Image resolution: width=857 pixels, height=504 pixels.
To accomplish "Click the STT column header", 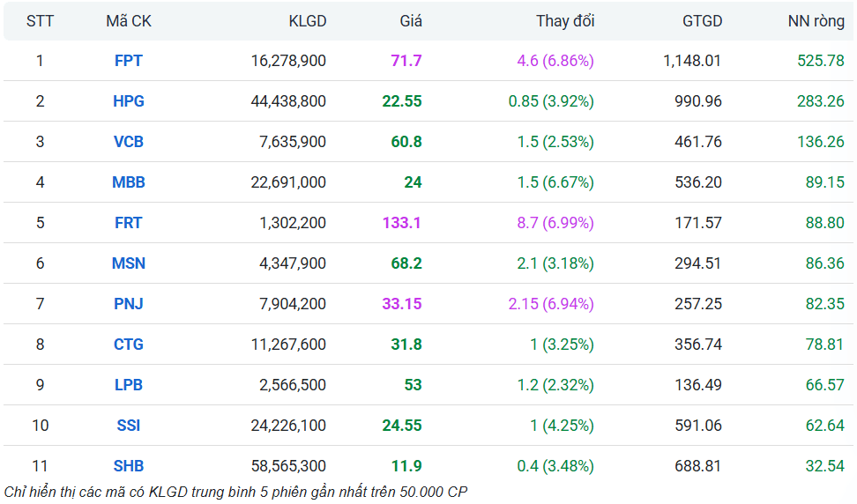I will pos(40,21).
